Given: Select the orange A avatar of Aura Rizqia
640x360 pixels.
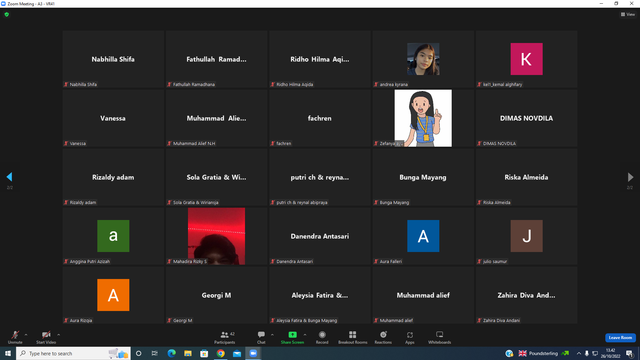Looking at the screenshot, I should pyautogui.click(x=113, y=295).
